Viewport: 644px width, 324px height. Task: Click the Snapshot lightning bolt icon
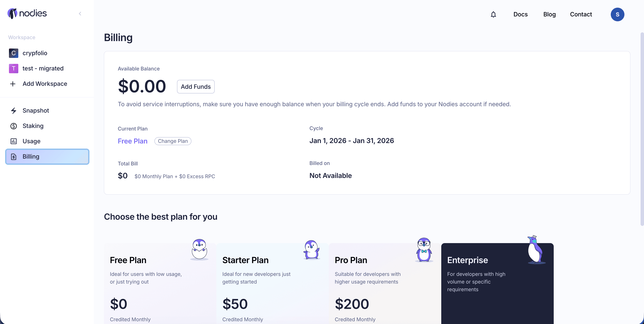click(x=13, y=111)
